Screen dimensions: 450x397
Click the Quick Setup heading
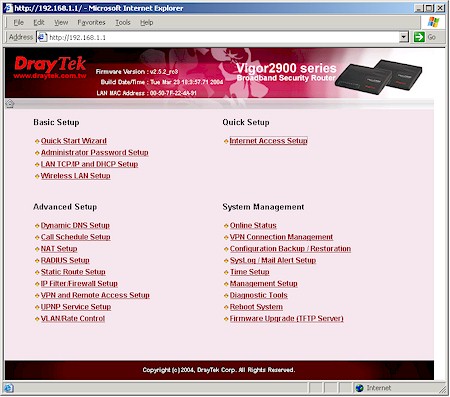coord(246,122)
